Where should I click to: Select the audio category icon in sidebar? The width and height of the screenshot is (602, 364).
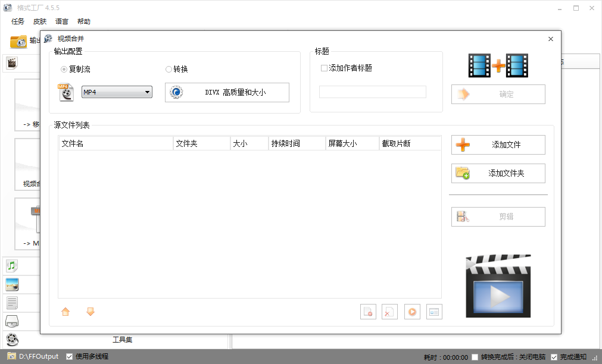(11, 265)
